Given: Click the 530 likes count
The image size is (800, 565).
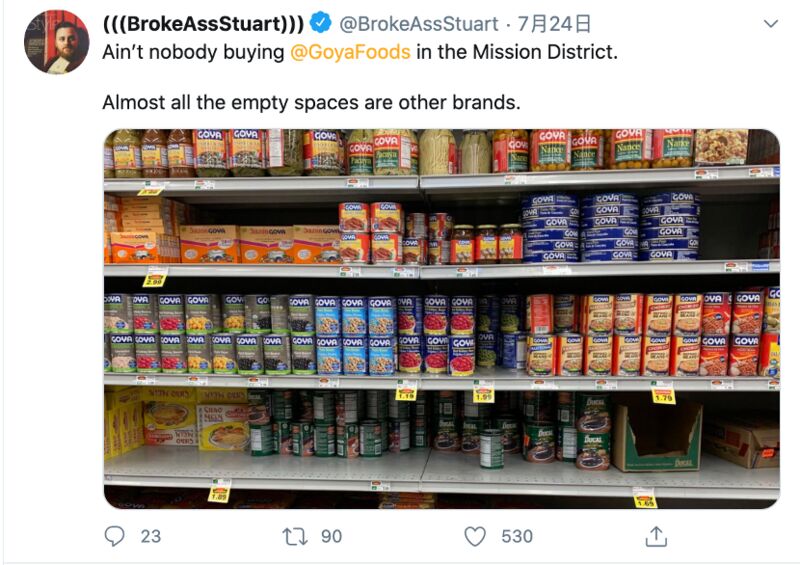Looking at the screenshot, I should point(517,536).
